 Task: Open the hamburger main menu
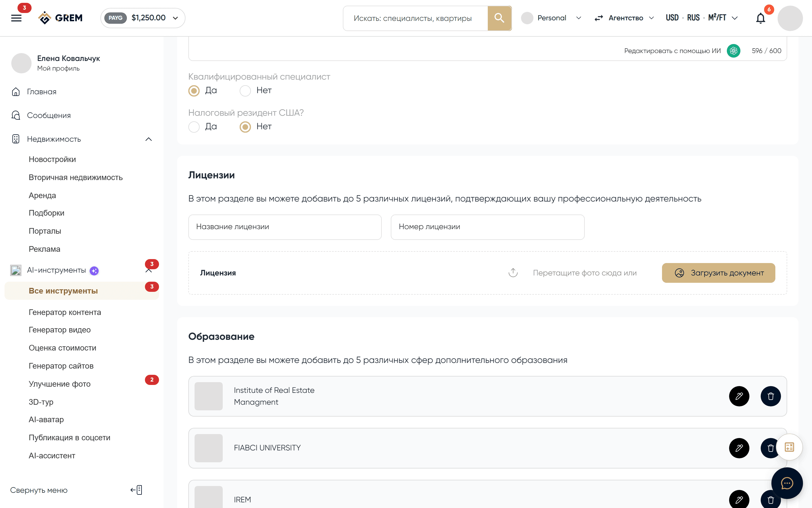[16, 18]
